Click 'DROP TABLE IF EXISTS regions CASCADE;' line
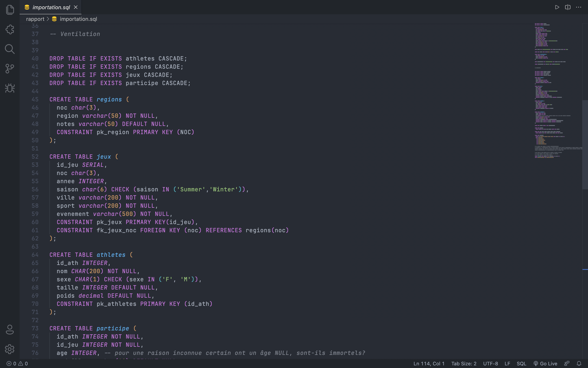The height and width of the screenshot is (368, 588). tap(116, 67)
